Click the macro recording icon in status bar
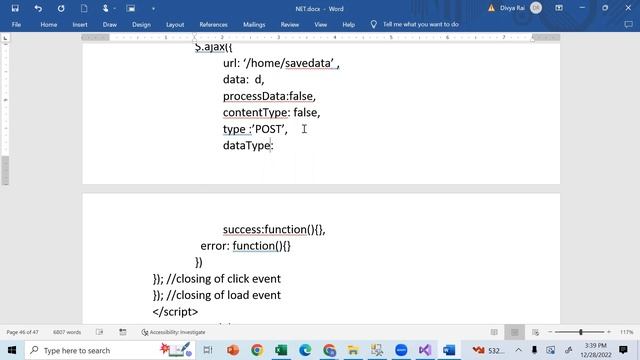The width and height of the screenshot is (640, 360). click(x=123, y=332)
